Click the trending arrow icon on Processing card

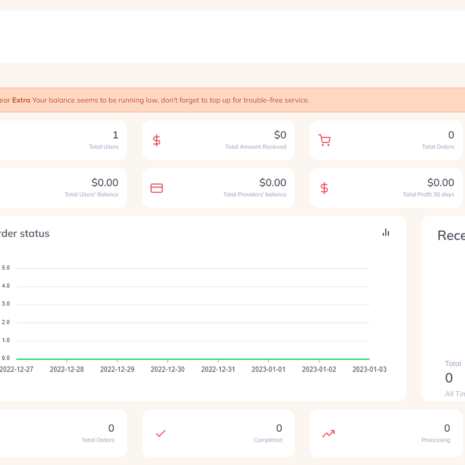[x=328, y=433]
